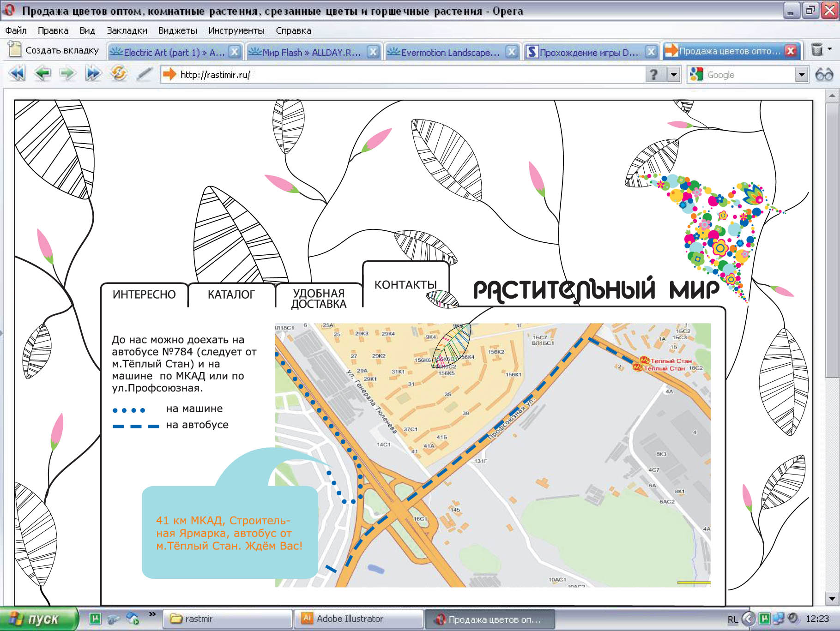Open the closed tabs trash icon

(817, 50)
